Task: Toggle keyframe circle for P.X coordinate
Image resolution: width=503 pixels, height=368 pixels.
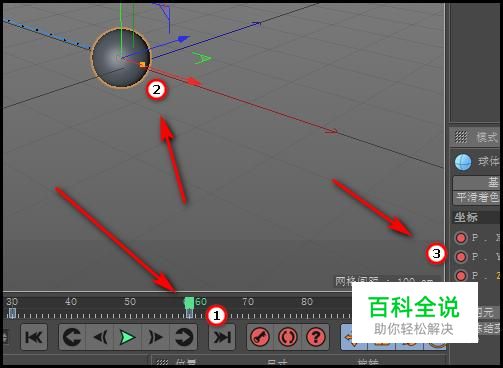Action: coord(461,238)
